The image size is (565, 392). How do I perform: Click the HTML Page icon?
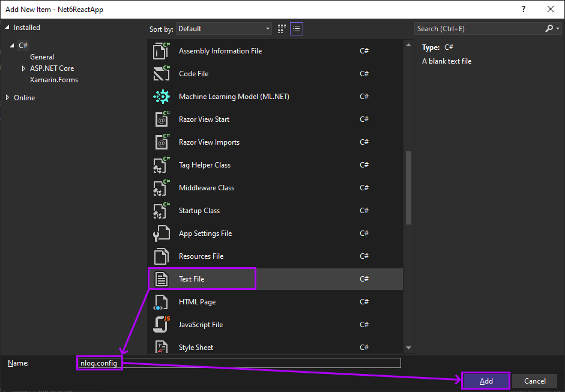[x=161, y=302]
